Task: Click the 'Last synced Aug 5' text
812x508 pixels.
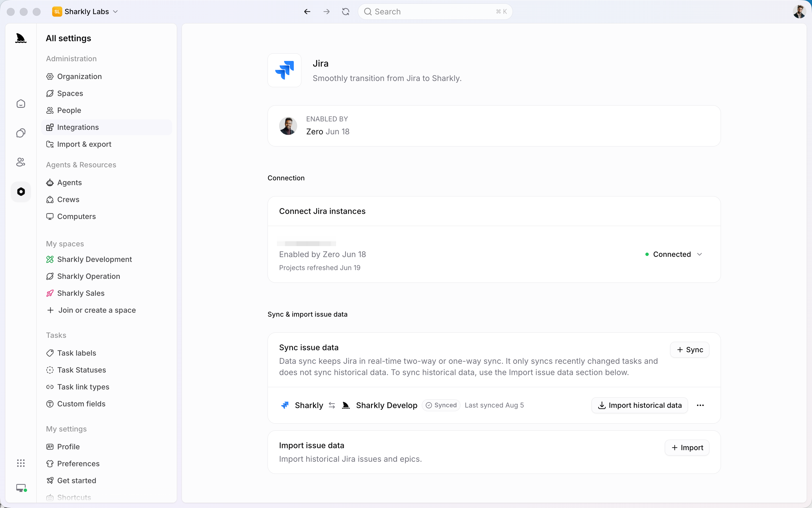Action: click(494, 405)
